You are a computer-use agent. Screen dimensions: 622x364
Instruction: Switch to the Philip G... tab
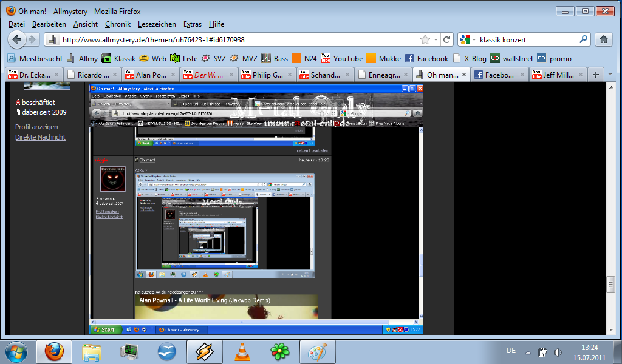(268, 75)
